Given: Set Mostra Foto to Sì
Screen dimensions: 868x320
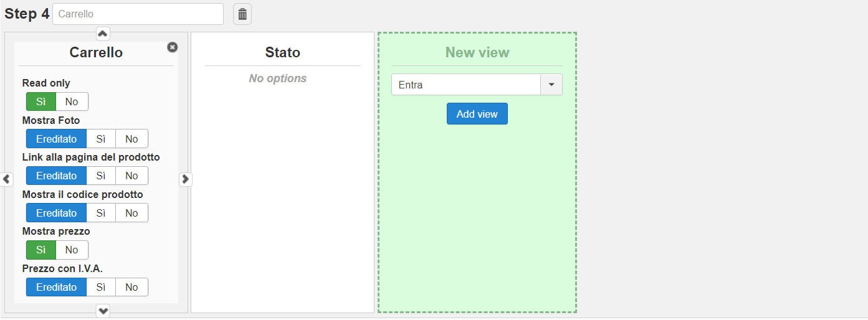Looking at the screenshot, I should point(101,139).
